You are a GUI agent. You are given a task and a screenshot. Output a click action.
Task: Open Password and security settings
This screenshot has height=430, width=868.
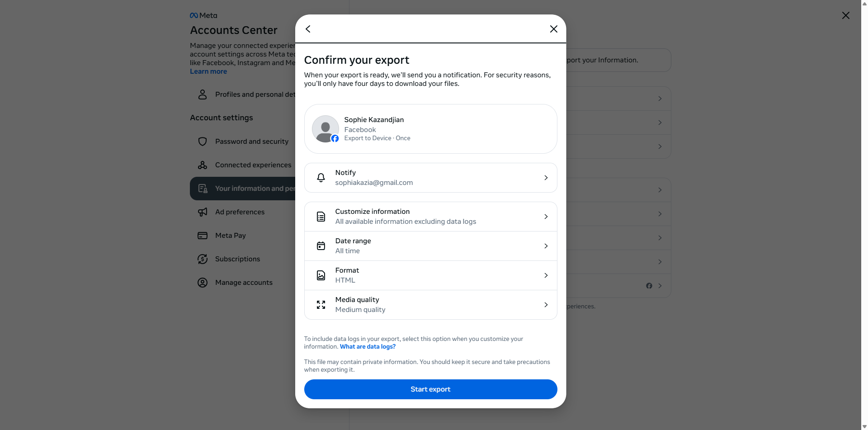(243, 142)
